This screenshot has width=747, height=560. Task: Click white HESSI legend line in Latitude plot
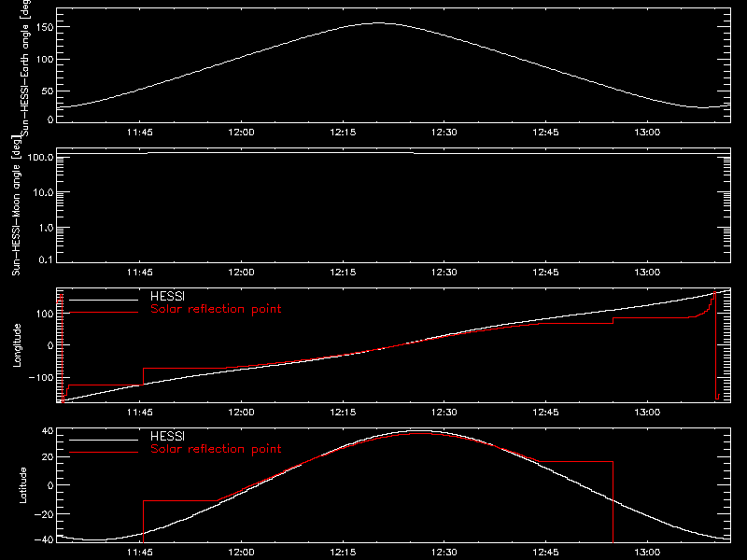104,440
